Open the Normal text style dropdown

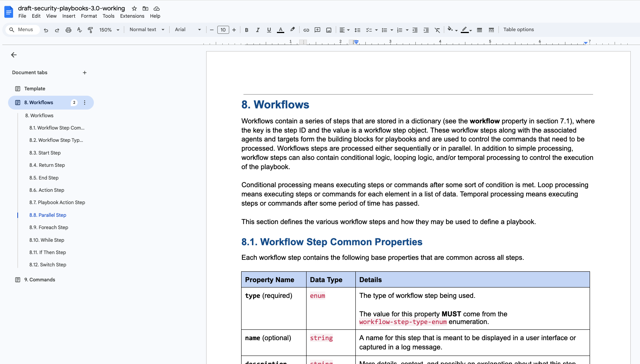147,30
